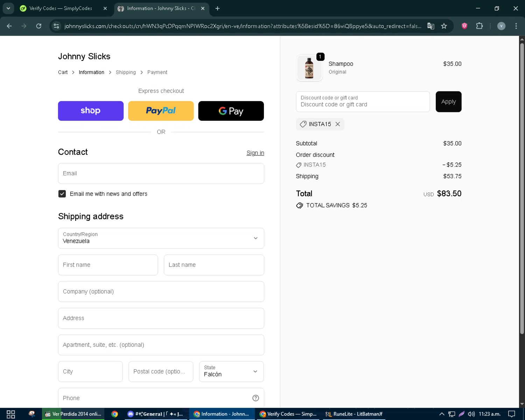Open Windows Task View in taskbar

[11, 414]
